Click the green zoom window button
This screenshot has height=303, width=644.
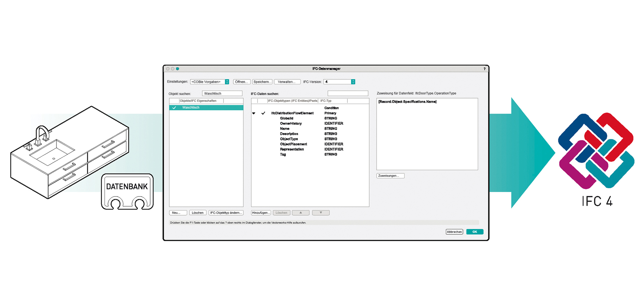click(x=178, y=69)
